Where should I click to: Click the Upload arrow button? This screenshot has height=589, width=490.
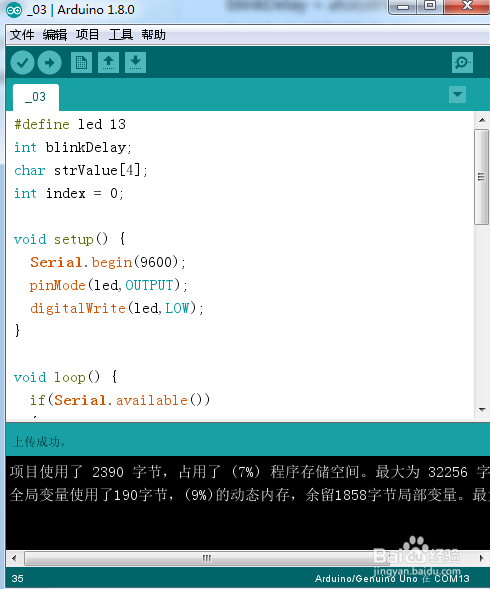coord(50,62)
